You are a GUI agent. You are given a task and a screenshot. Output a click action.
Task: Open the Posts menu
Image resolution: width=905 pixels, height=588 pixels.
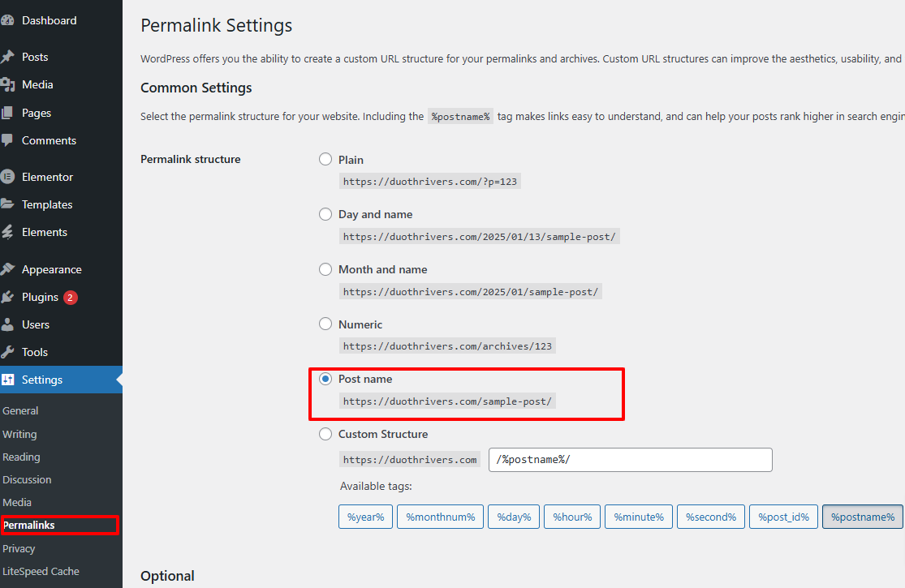35,57
